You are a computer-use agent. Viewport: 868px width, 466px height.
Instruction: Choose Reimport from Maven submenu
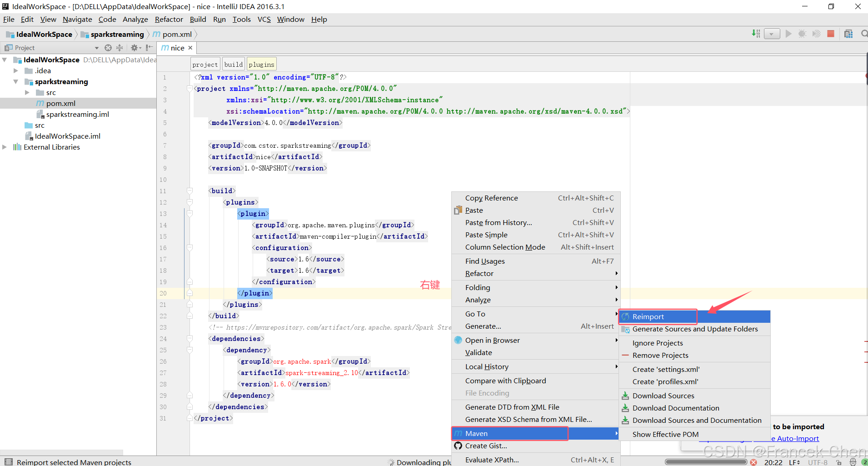(694, 316)
